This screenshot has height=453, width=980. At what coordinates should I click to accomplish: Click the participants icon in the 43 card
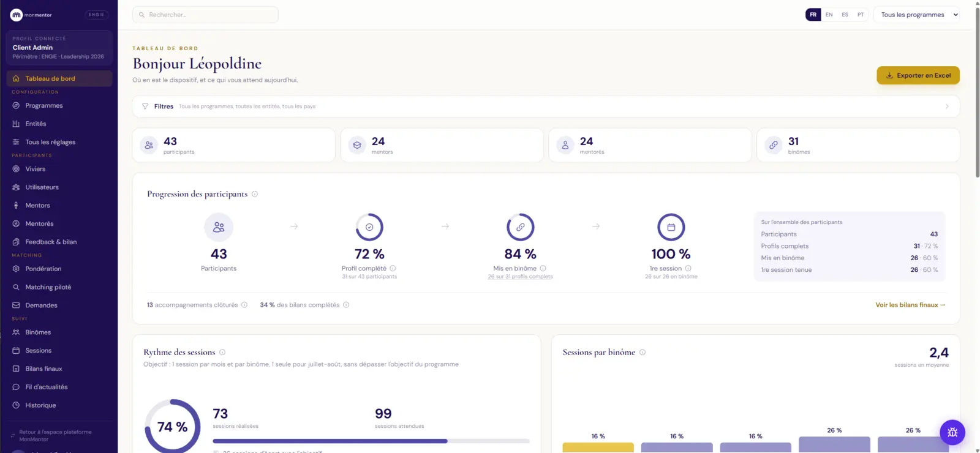[149, 145]
